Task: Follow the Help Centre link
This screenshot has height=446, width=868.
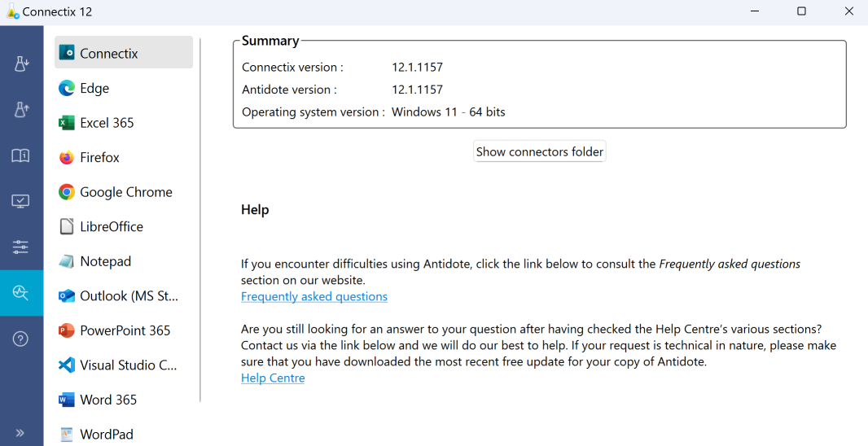Action: 273,378
